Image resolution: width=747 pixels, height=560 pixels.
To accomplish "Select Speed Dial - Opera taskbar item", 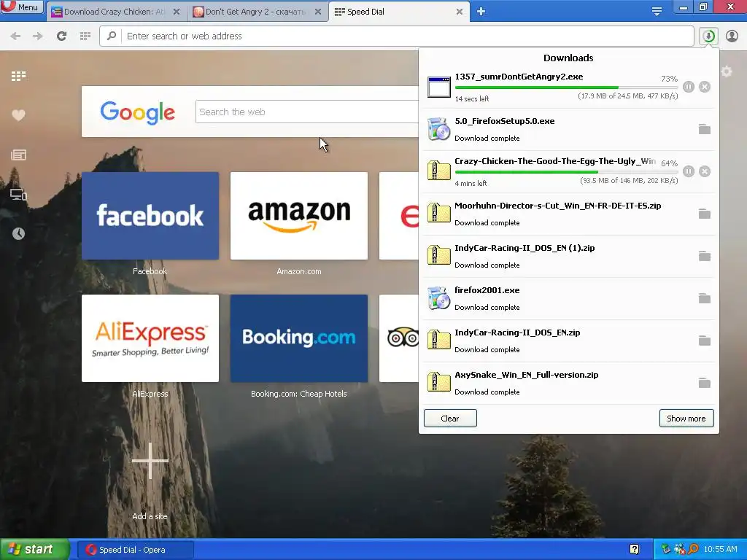I will point(135,550).
